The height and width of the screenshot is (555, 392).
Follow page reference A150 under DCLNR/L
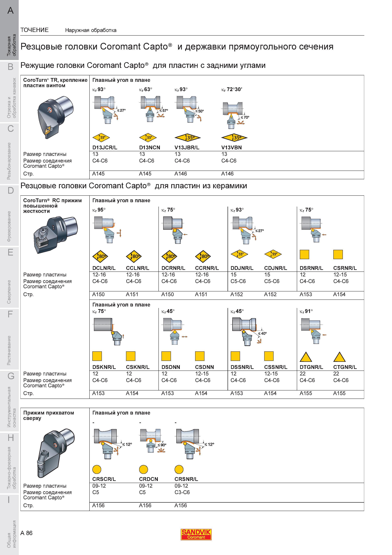pyautogui.click(x=99, y=294)
